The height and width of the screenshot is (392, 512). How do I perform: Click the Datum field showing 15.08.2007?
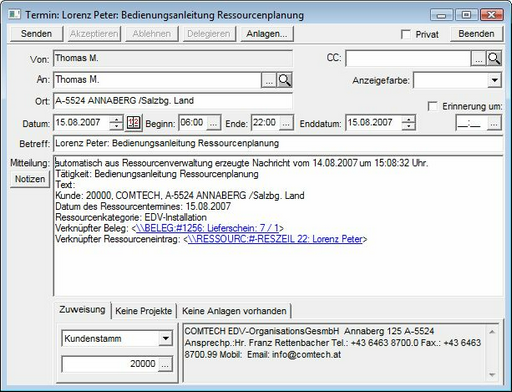tap(82, 123)
